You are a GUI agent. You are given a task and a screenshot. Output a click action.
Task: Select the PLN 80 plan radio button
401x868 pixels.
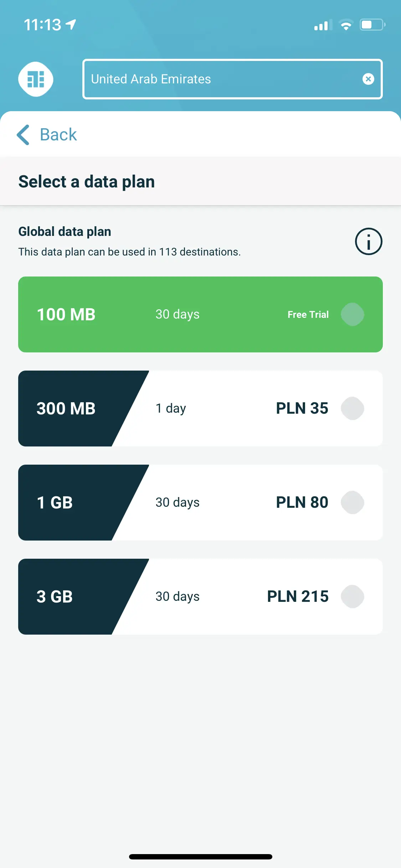click(352, 502)
